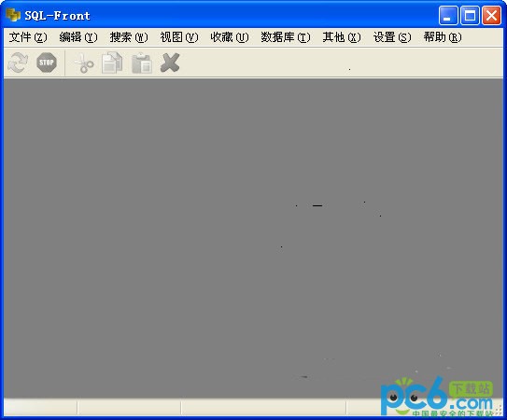The height and width of the screenshot is (420, 507).
Task: Maximize the SQL-Front window
Action: point(470,15)
